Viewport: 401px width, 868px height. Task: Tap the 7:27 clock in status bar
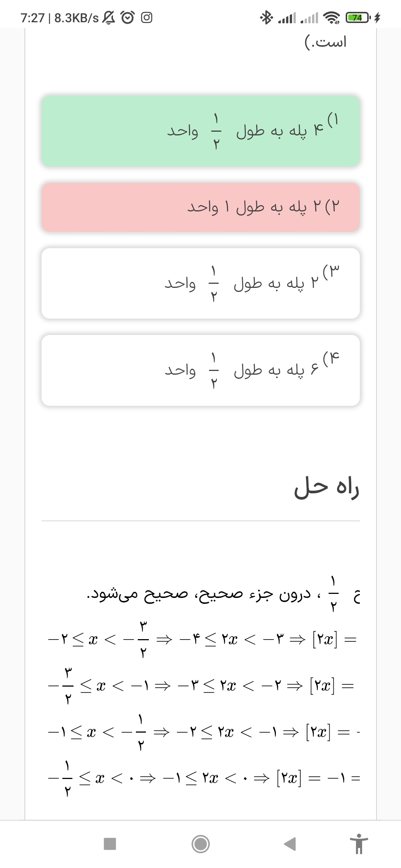tap(32, 18)
